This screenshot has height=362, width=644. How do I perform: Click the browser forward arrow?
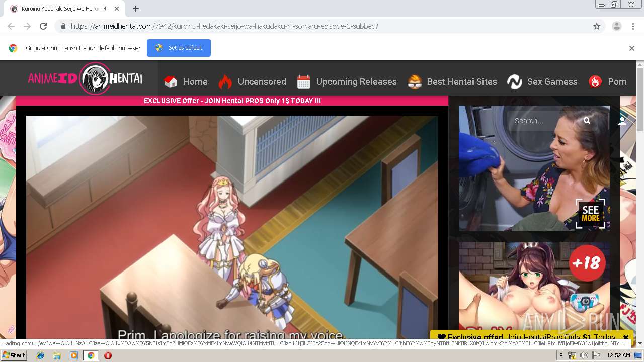(27, 26)
